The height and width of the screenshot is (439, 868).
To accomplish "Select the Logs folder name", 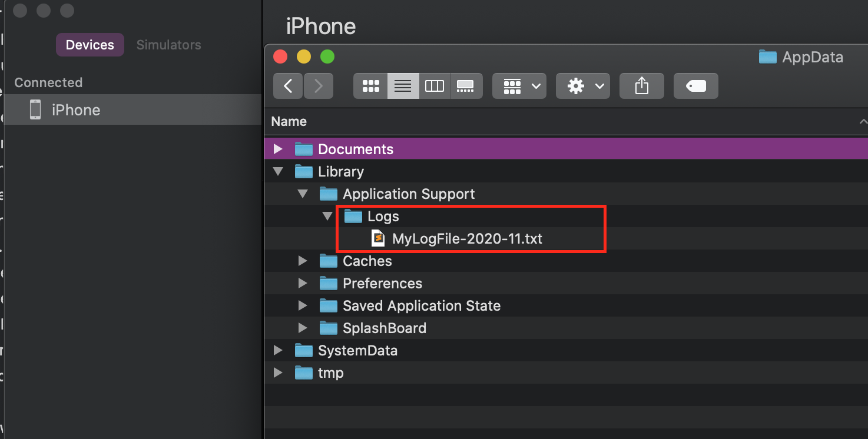I will [x=383, y=217].
